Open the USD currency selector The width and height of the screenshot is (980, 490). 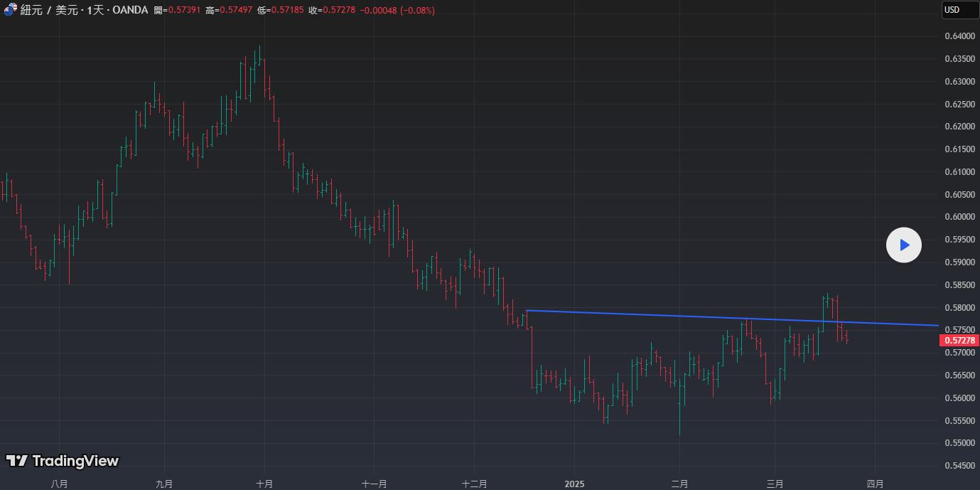(952, 10)
